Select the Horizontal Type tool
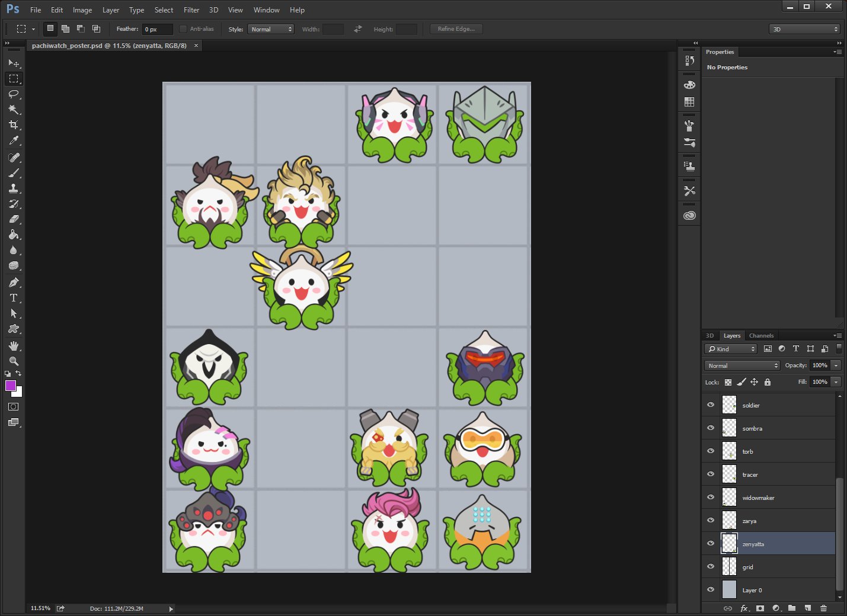Viewport: 847px width, 616px height. pos(14,298)
